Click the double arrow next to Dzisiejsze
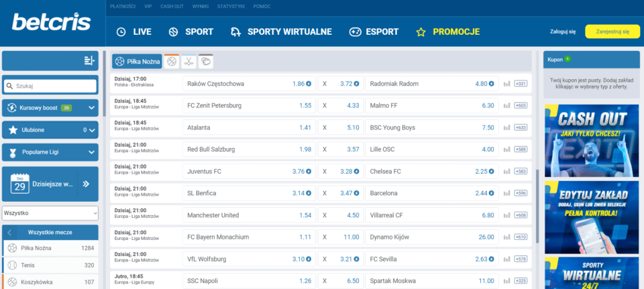 click(86, 184)
